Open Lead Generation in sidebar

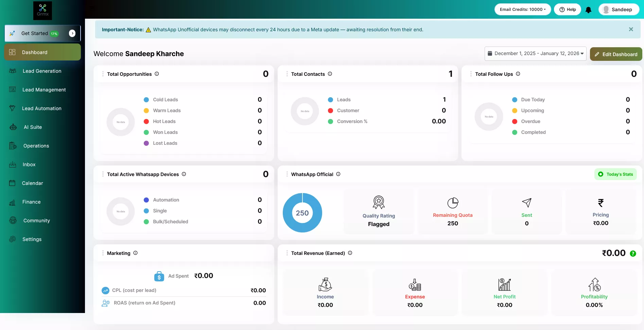click(x=42, y=71)
